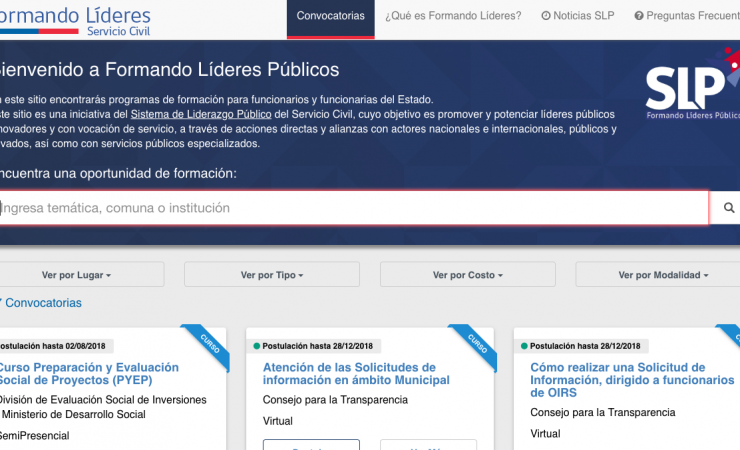The height and width of the screenshot is (450, 740).
Task: Click the Convocatorias breadcrumb link
Action: pyautogui.click(x=43, y=303)
